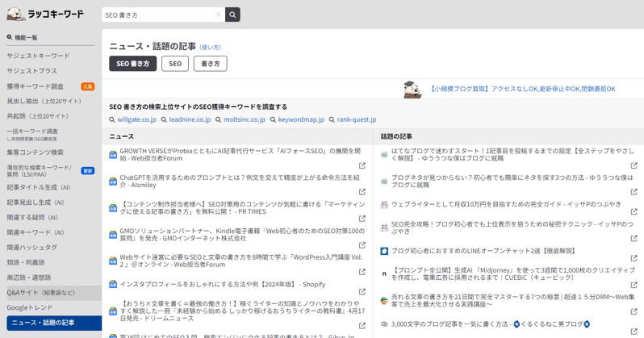This screenshot has height=338, width=644.
Task: Open the leadnine.co.jp link
Action: click(190, 120)
